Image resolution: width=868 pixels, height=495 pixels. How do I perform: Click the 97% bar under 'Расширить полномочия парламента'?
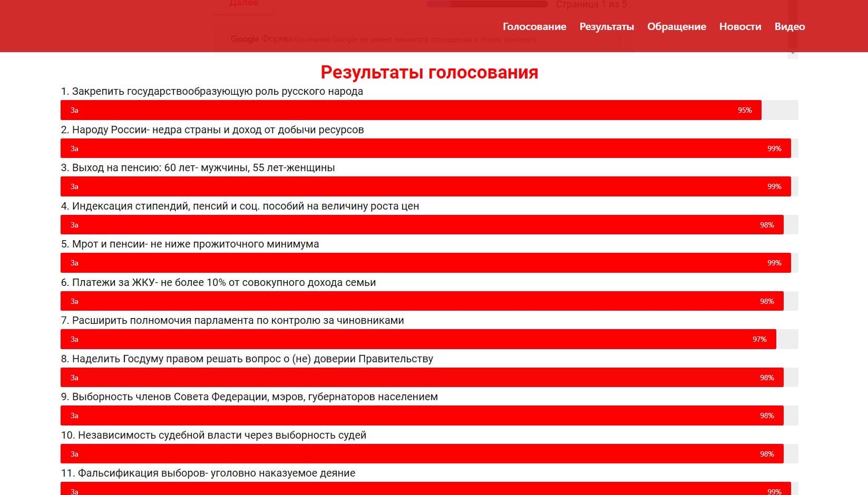click(418, 339)
